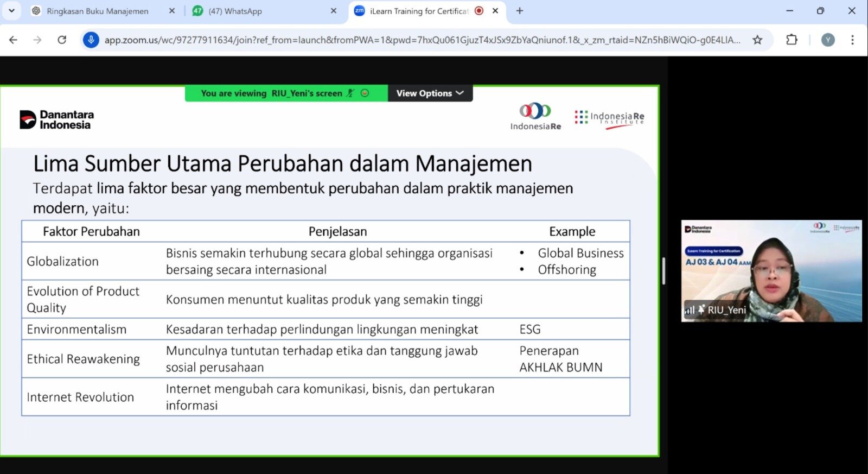Click the panel divider handle beside shared screen
Viewport: 868px width, 474px height.
pyautogui.click(x=663, y=270)
